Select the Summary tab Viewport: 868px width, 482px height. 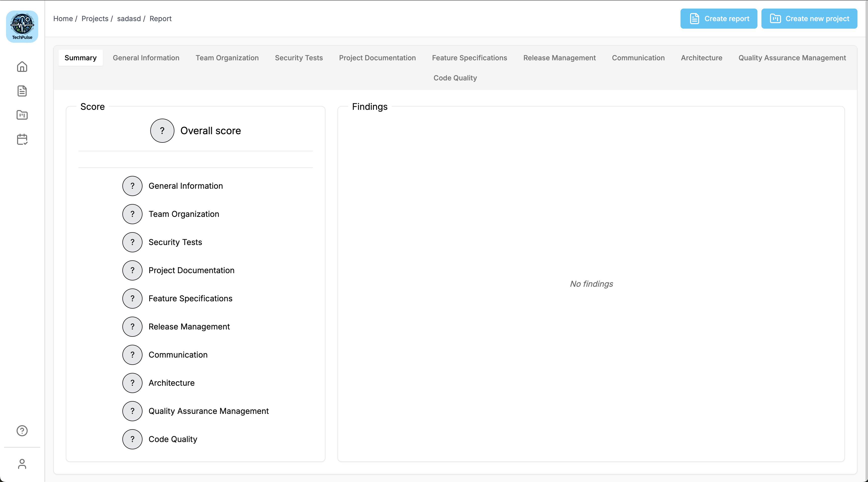click(80, 58)
